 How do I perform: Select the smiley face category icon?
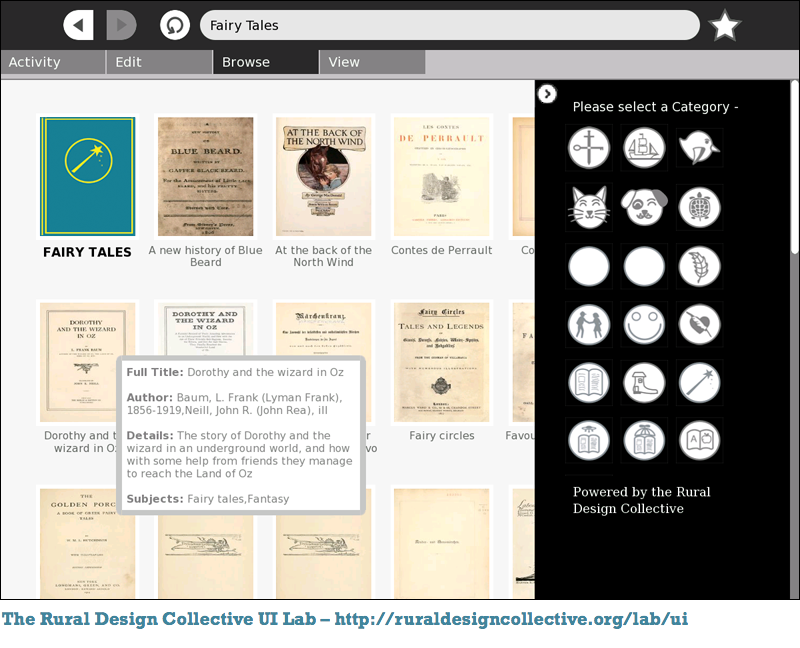click(645, 324)
